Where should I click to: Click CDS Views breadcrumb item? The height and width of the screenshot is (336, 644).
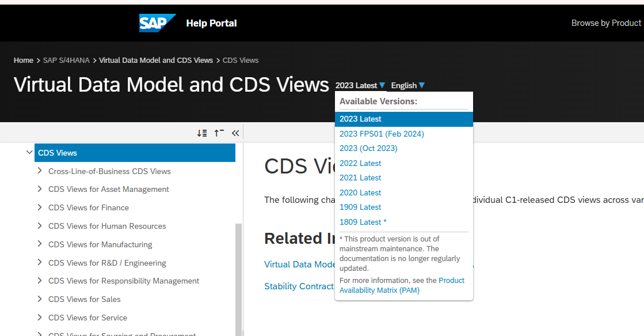tap(240, 61)
